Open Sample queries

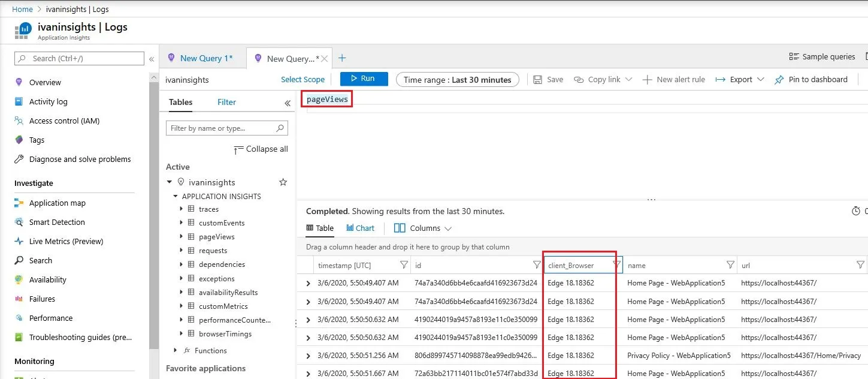click(822, 56)
